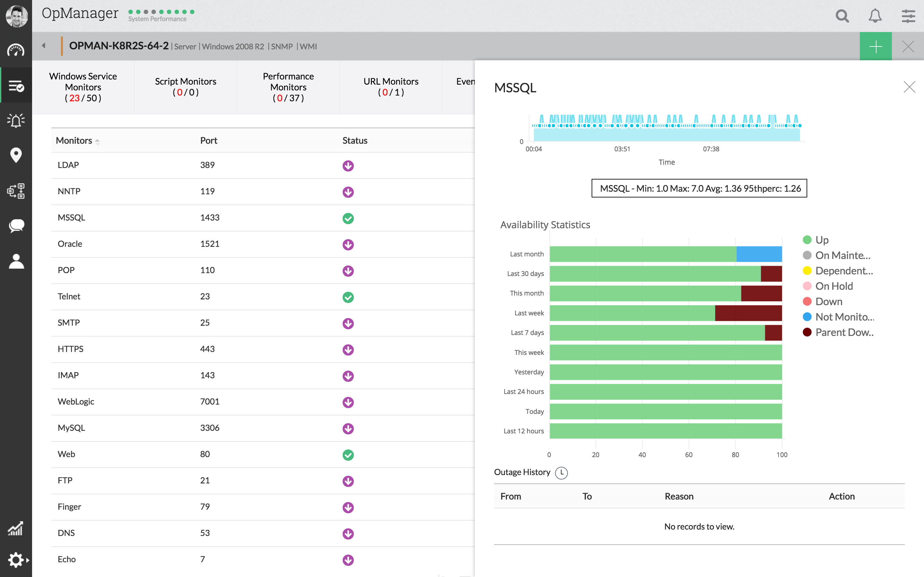This screenshot has height=577, width=924.
Task: Open the chat bubble icon in sidebar
Action: click(x=16, y=226)
